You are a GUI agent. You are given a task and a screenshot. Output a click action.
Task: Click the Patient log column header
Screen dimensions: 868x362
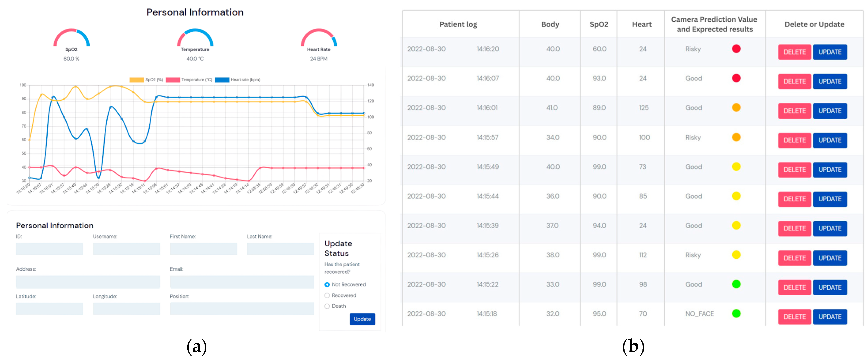tap(458, 24)
